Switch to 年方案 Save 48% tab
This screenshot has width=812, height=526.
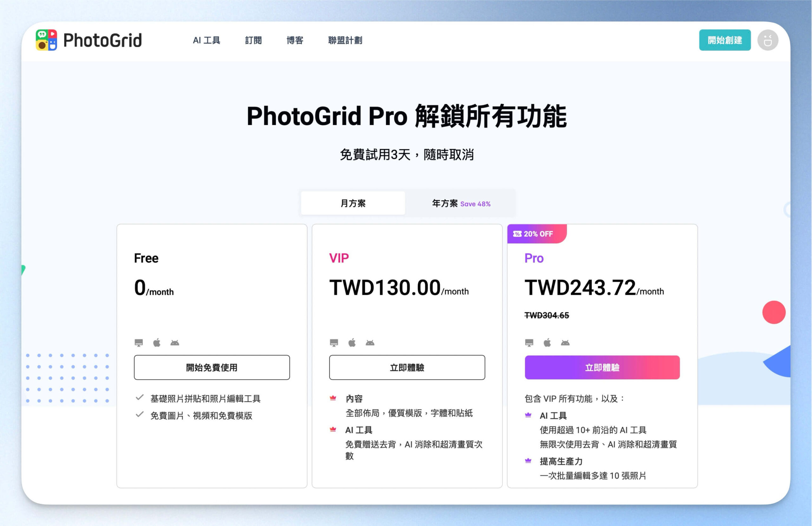click(461, 203)
